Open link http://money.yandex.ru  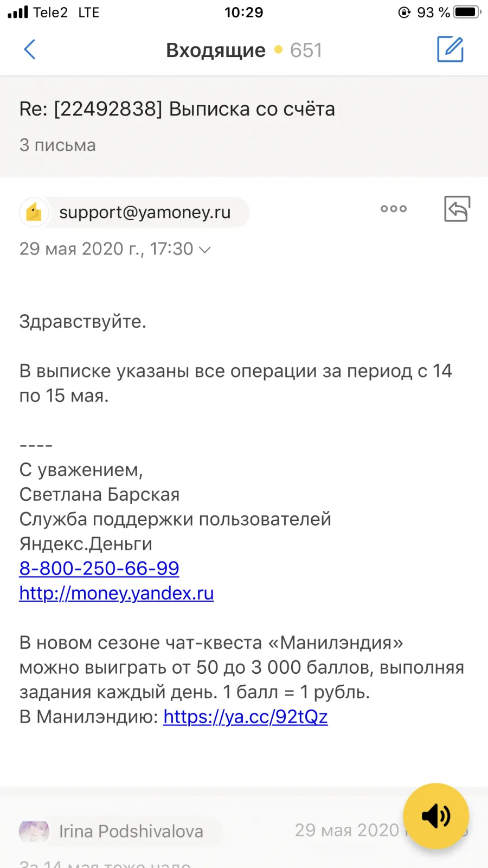click(x=117, y=593)
